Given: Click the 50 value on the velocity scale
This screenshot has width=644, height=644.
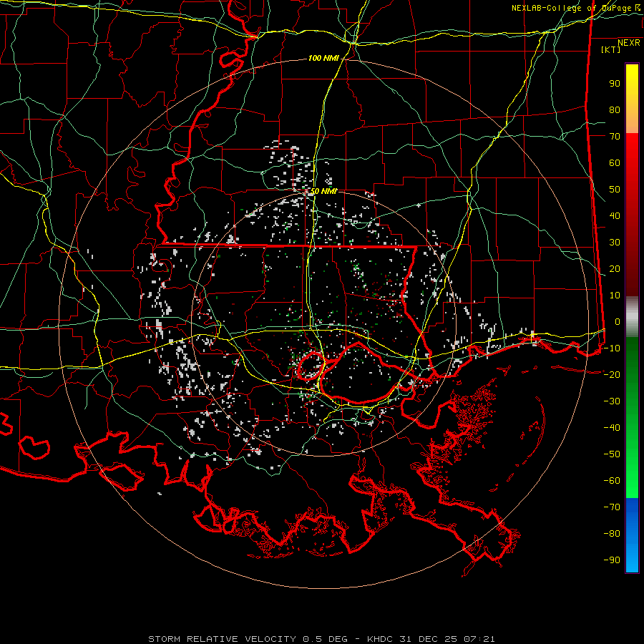Looking at the screenshot, I should 615,190.
